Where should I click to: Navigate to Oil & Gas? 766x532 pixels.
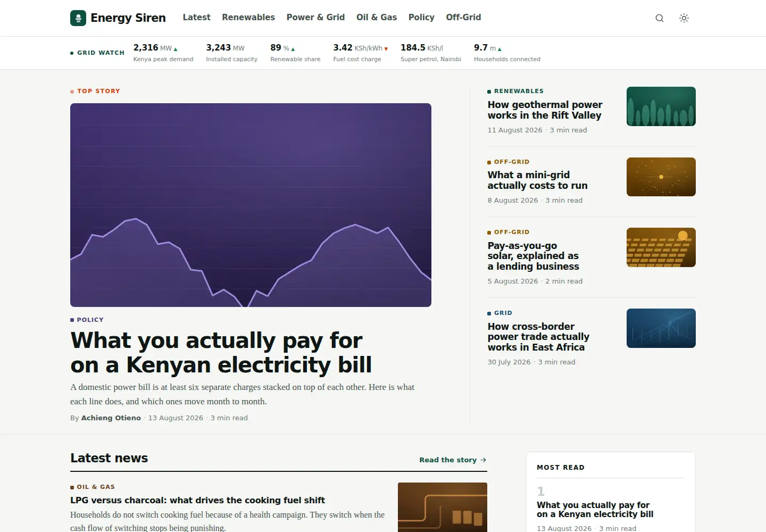tap(377, 18)
